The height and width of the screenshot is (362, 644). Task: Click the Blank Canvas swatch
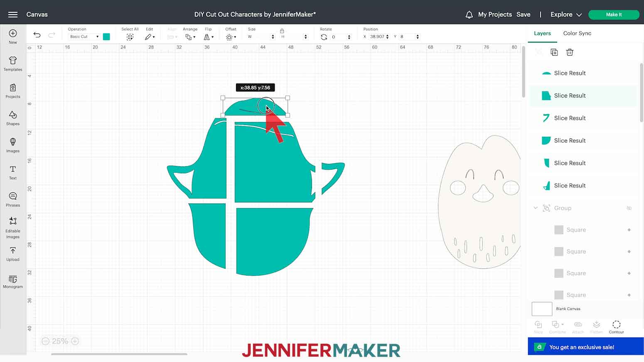point(542,309)
